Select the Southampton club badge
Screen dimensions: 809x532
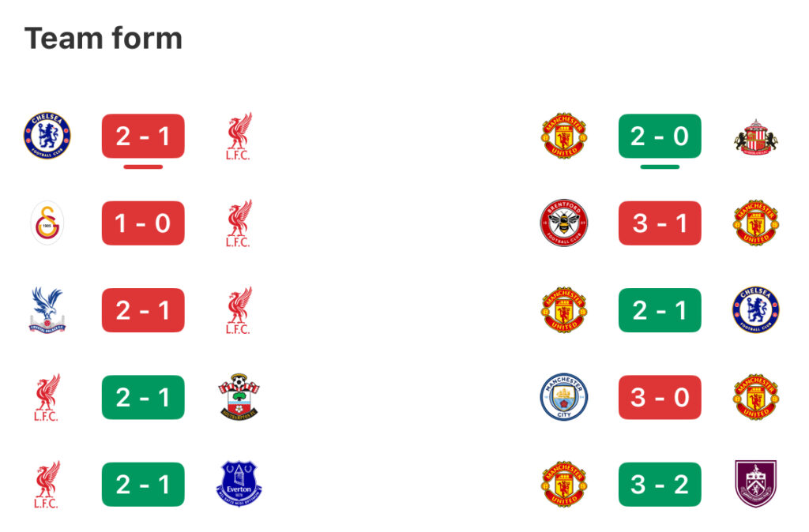point(239,397)
